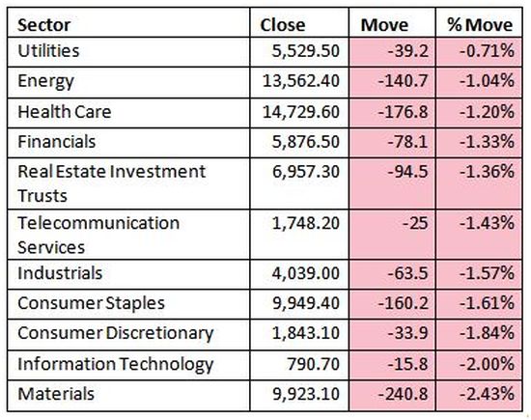Select the % Move column header
This screenshot has height=420, width=531.
coord(479,23)
